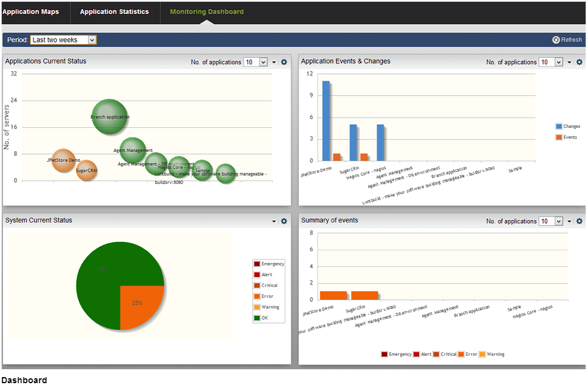Image resolution: width=588 pixels, height=385 pixels.
Task: Click the OK legend icon in System Current Status
Action: (x=257, y=318)
